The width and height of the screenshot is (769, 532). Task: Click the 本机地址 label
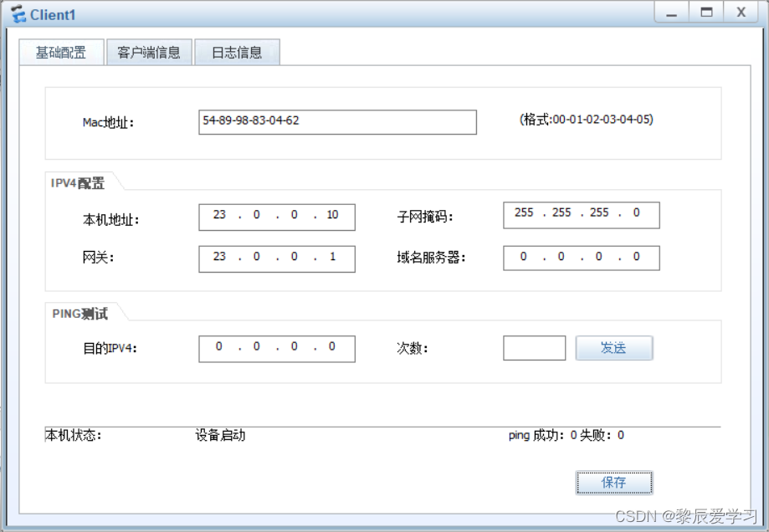click(110, 220)
